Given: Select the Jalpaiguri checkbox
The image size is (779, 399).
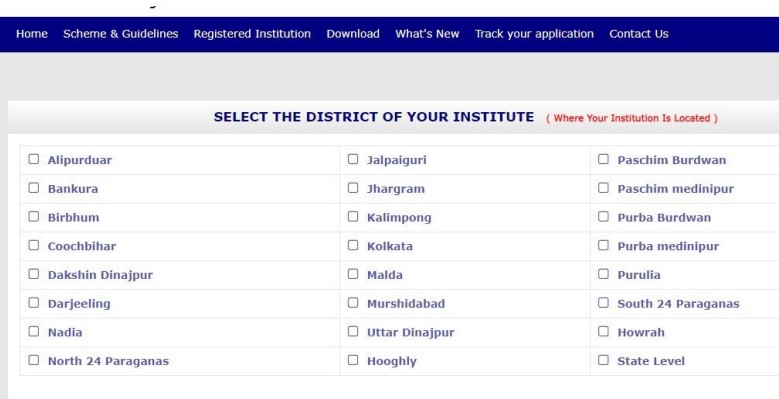Looking at the screenshot, I should (x=353, y=159).
